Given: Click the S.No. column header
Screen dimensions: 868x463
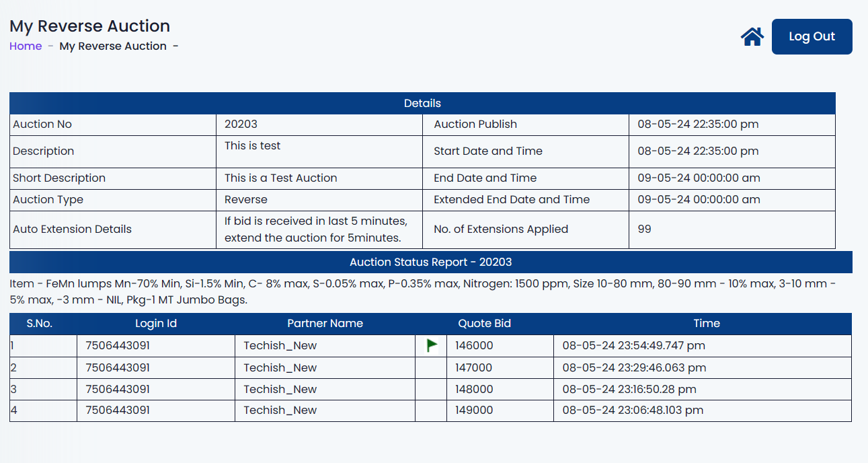Looking at the screenshot, I should pyautogui.click(x=40, y=324).
